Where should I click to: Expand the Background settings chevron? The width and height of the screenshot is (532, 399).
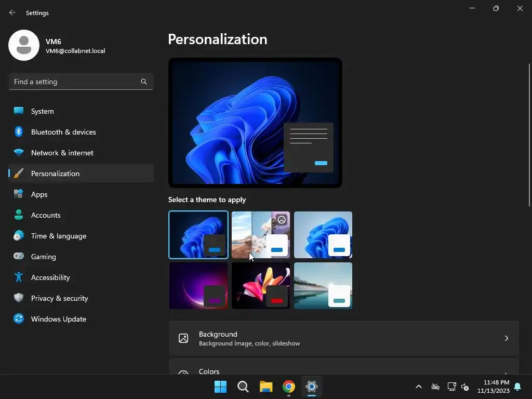(506, 338)
